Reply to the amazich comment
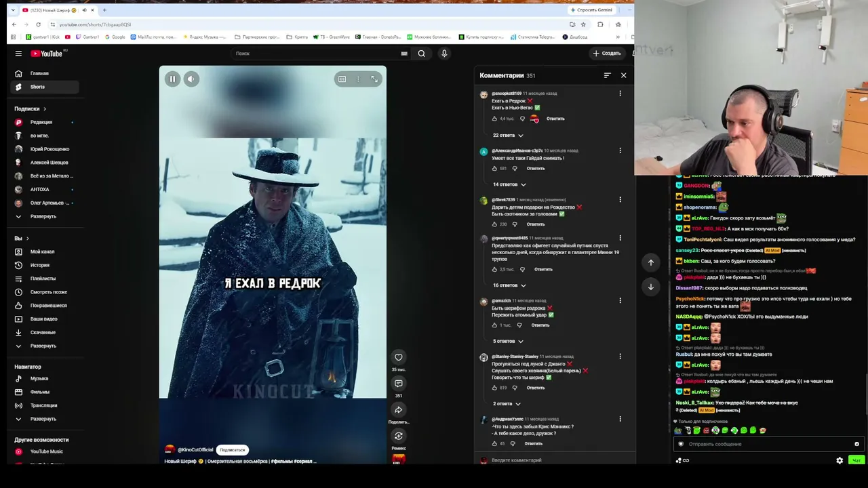The width and height of the screenshot is (868, 488). pyautogui.click(x=540, y=325)
